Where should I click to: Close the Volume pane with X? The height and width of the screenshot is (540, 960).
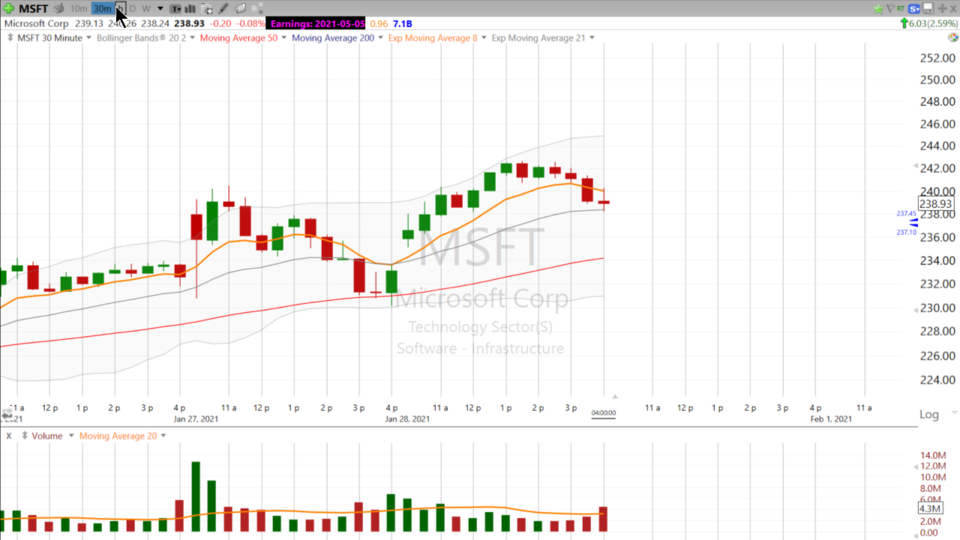9,436
